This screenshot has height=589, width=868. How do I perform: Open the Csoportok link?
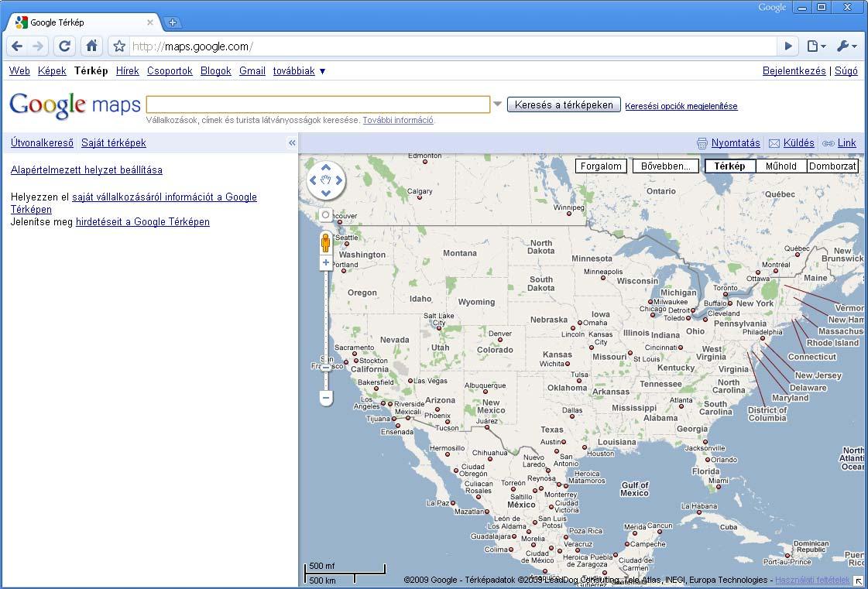coord(170,71)
